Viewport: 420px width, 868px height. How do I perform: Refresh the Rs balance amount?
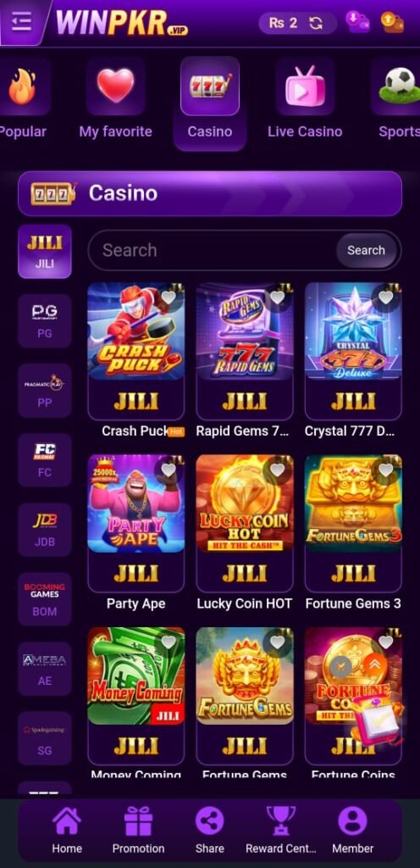pos(316,23)
